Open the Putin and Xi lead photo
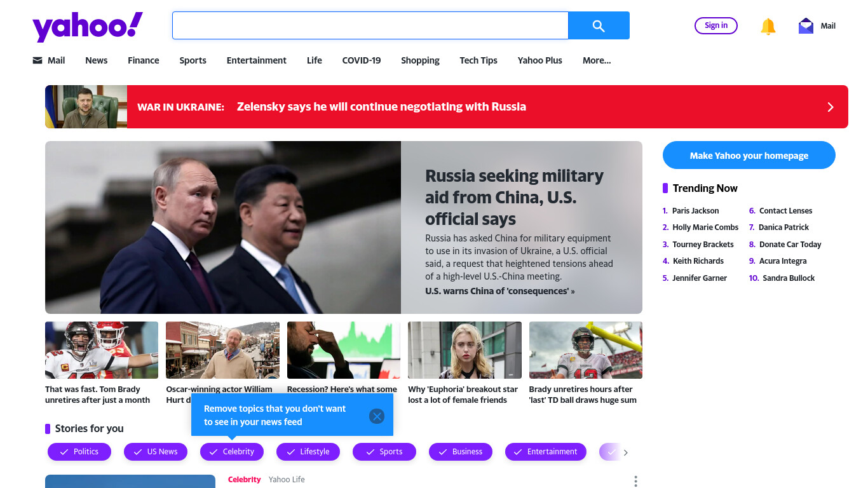 pyautogui.click(x=223, y=227)
